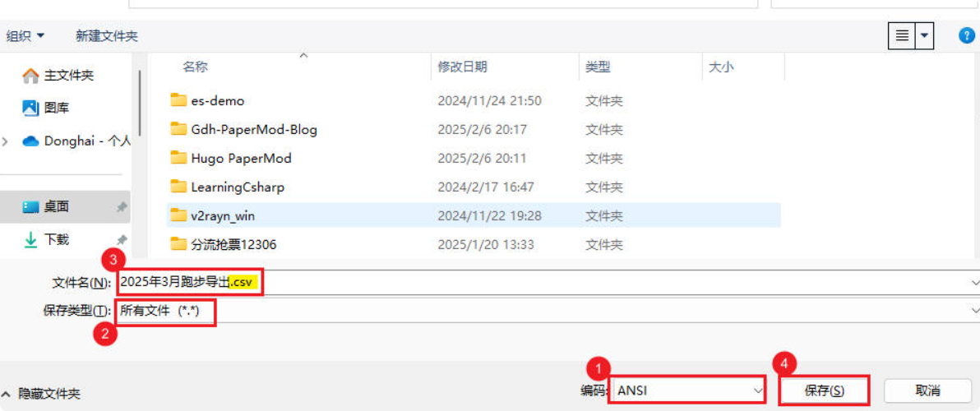Click the 主文件夹 home icon

30,76
